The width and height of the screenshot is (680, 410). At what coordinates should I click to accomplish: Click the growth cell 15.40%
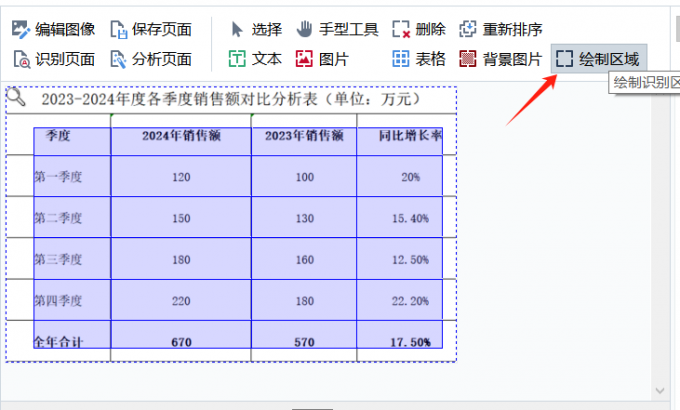(x=400, y=217)
